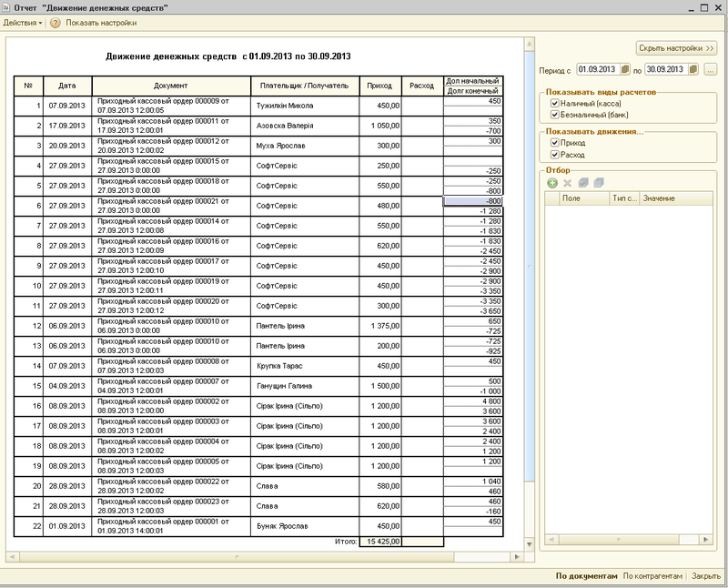This screenshot has width=728, height=588.
Task: Select the По документам view
Action: 587,576
